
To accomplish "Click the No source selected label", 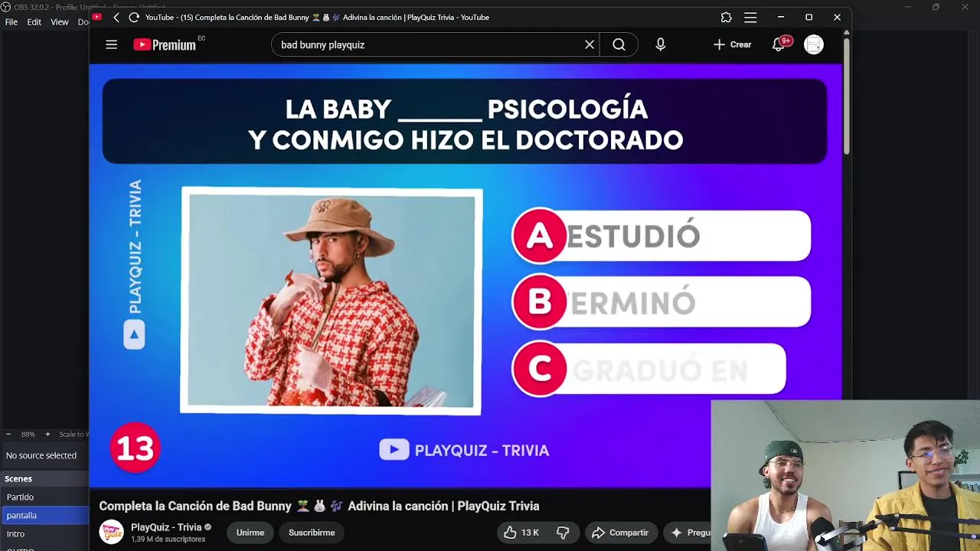I will click(41, 455).
